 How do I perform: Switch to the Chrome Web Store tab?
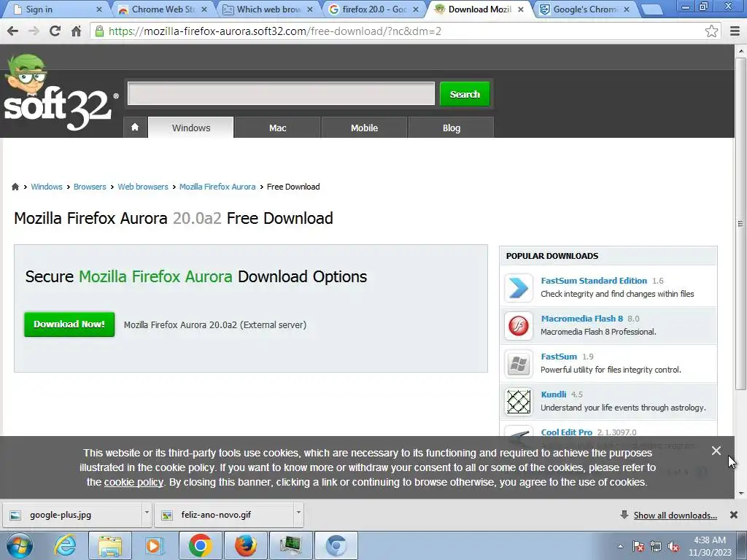(162, 9)
